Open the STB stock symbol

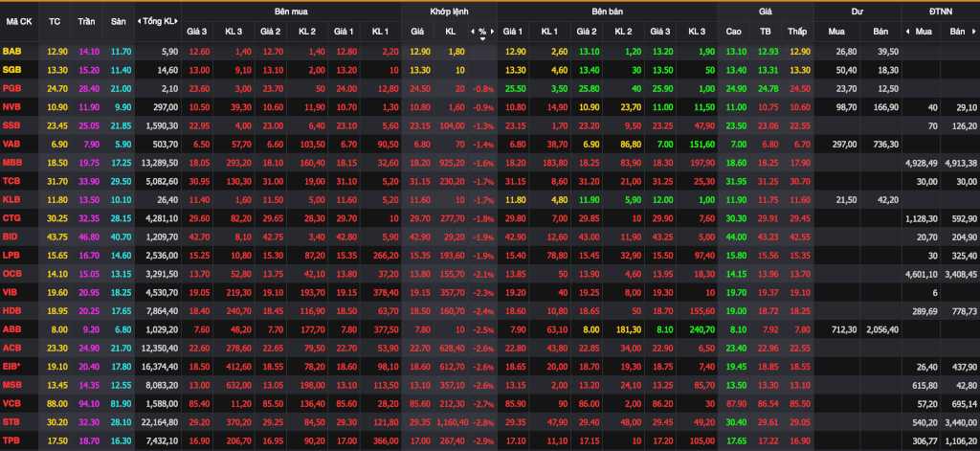pyautogui.click(x=11, y=422)
